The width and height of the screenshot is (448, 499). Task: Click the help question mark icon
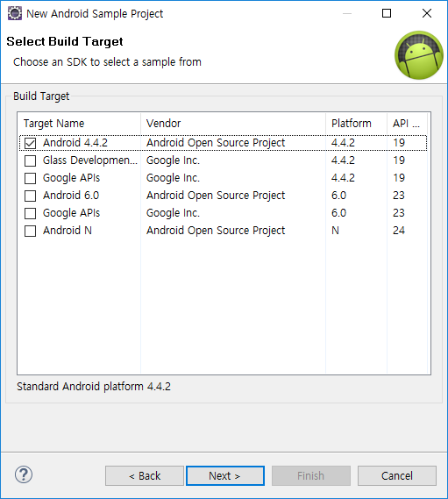(x=24, y=474)
